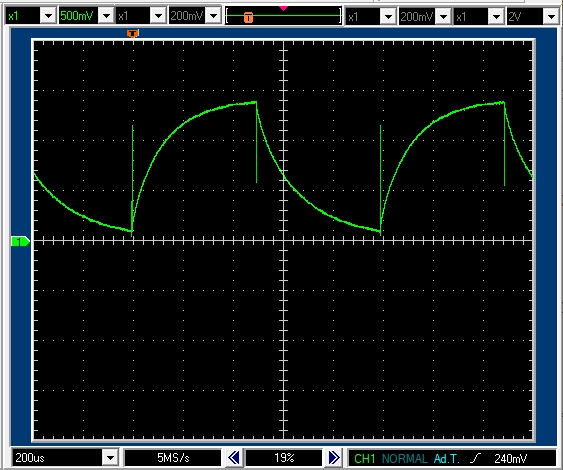The height and width of the screenshot is (470, 563).
Task: Expand the 500mV channel 1 scale dropdown
Action: (106, 16)
